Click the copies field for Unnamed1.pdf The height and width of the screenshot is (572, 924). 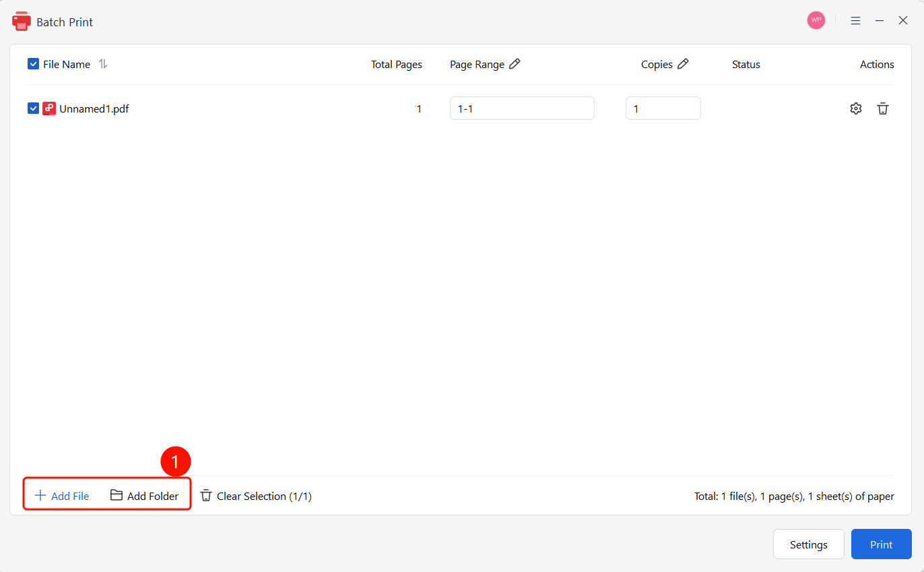click(x=663, y=108)
